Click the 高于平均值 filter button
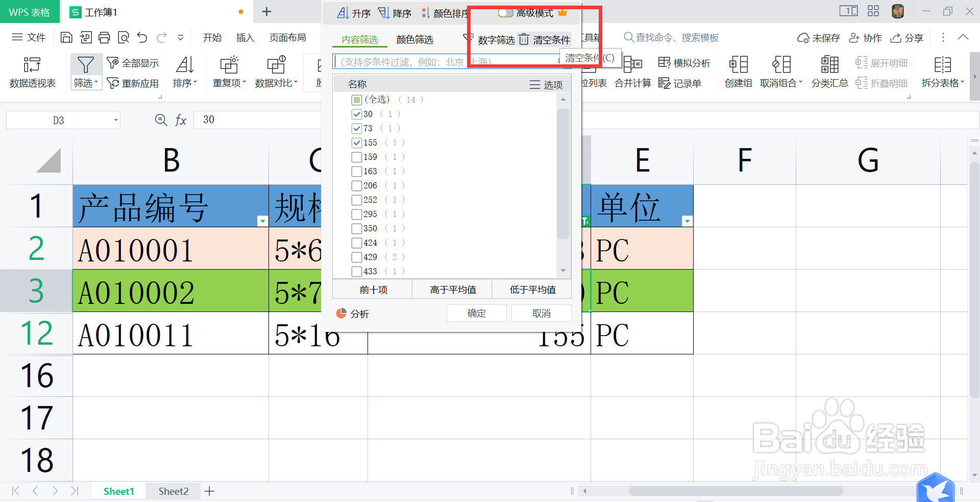The image size is (980, 502). [452, 289]
